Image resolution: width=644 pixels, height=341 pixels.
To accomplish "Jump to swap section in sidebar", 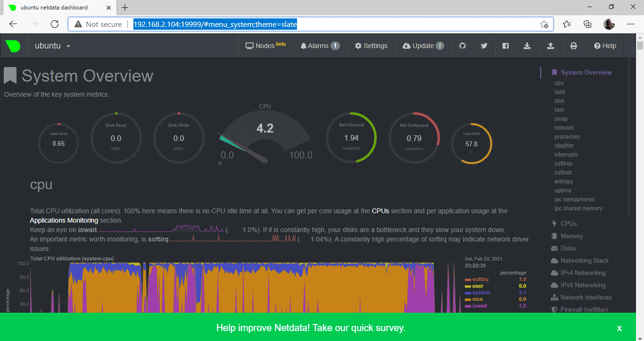I will coord(561,119).
